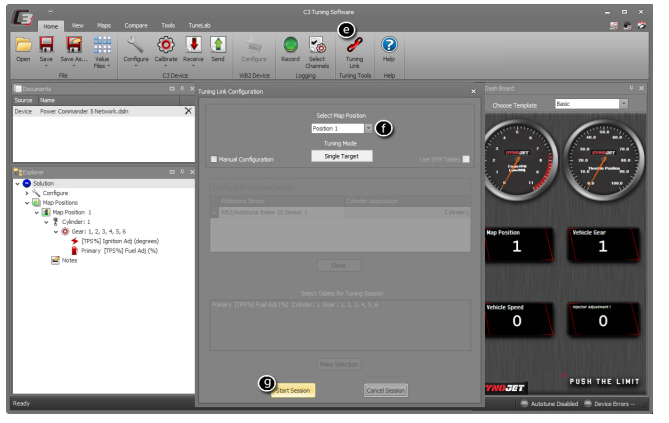Viewport: 669px width, 423px height.
Task: Select the Ignition Adj (degrees) table
Action: pyautogui.click(x=120, y=241)
